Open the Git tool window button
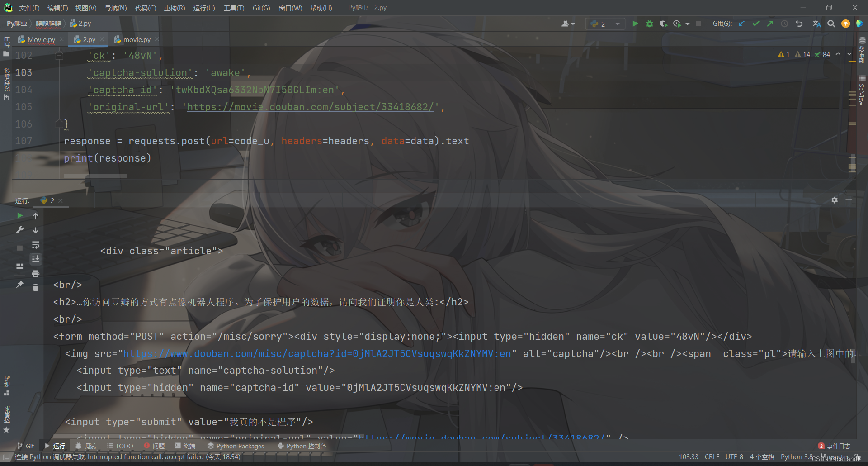The height and width of the screenshot is (466, 868). tap(26, 446)
